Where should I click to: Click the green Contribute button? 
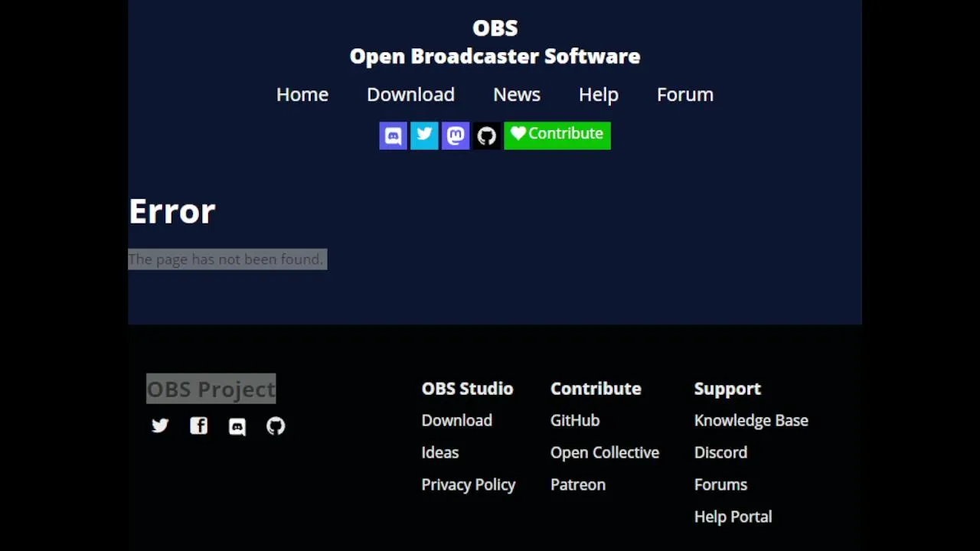coord(557,135)
